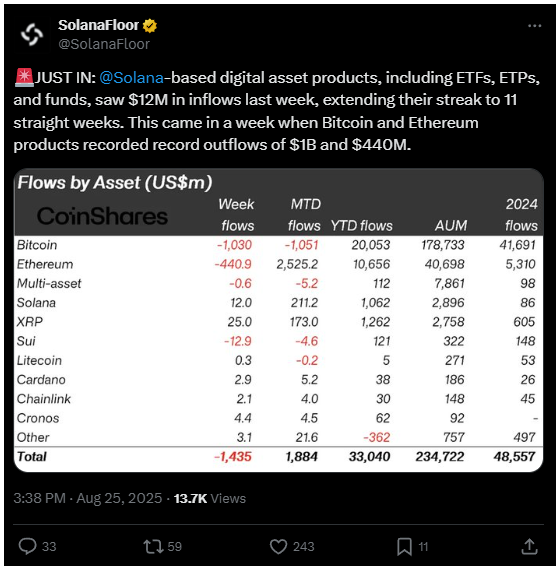Click the repost arrows icon
The height and width of the screenshot is (570, 560).
[153, 546]
